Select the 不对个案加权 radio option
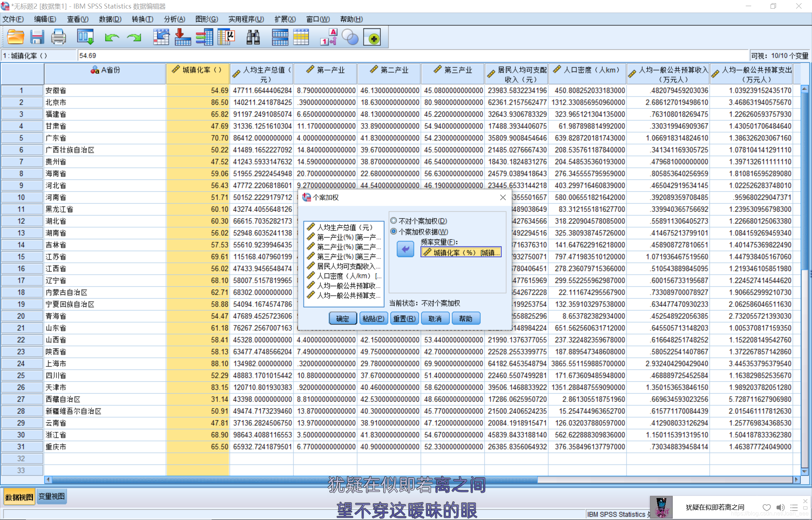Screen dimensions: 812x520 pos(394,221)
